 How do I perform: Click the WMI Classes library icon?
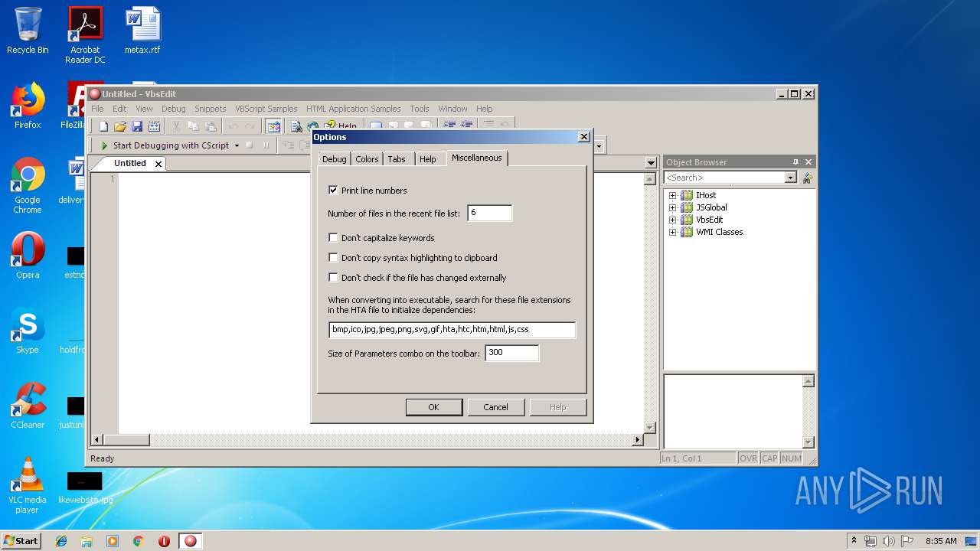click(687, 232)
